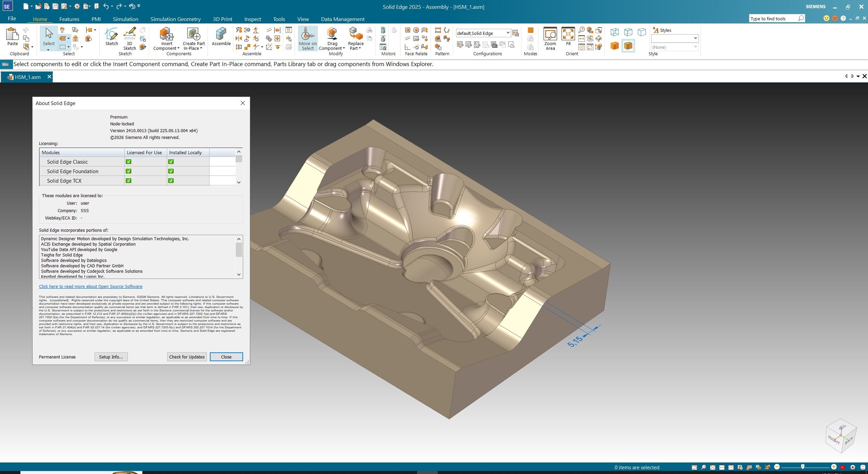This screenshot has height=474, width=868.
Task: Expand the Drag Component dropdown arrow
Action: coord(344,48)
